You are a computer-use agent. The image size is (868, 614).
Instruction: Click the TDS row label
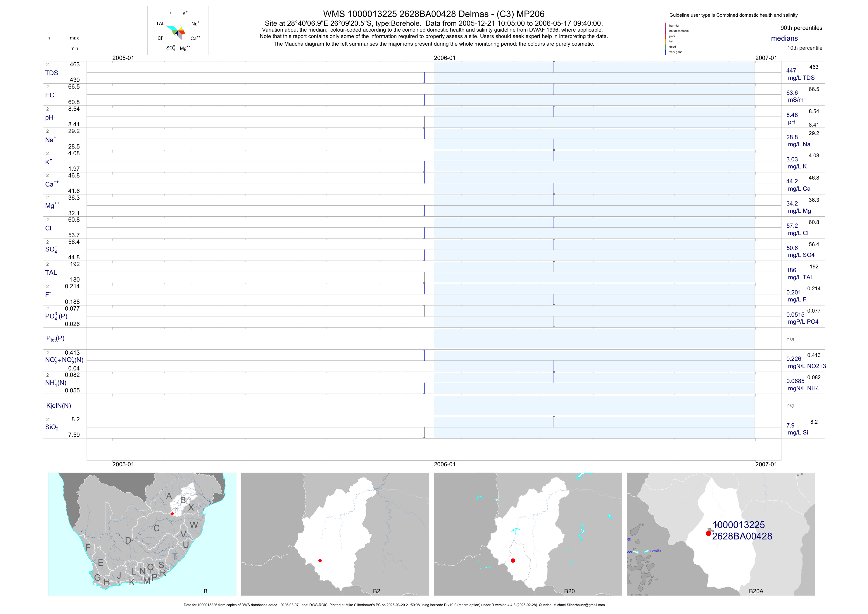[51, 73]
